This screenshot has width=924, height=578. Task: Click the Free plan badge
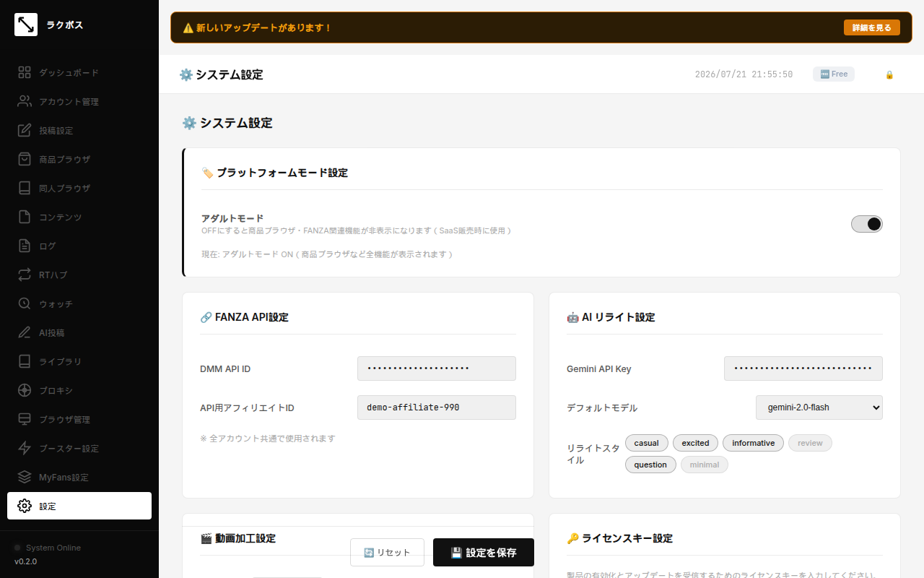(834, 74)
